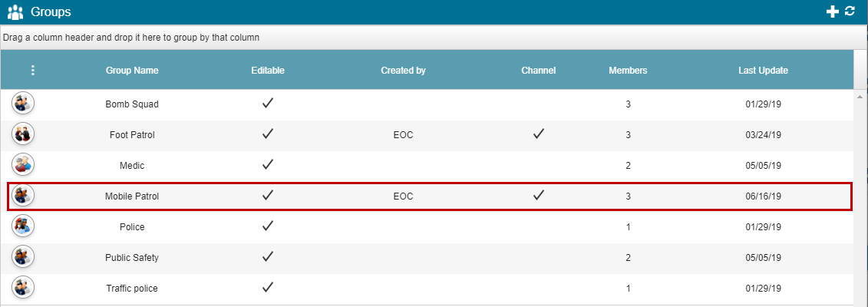Select the Foot Patrol group name
The width and height of the screenshot is (868, 307).
[132, 135]
